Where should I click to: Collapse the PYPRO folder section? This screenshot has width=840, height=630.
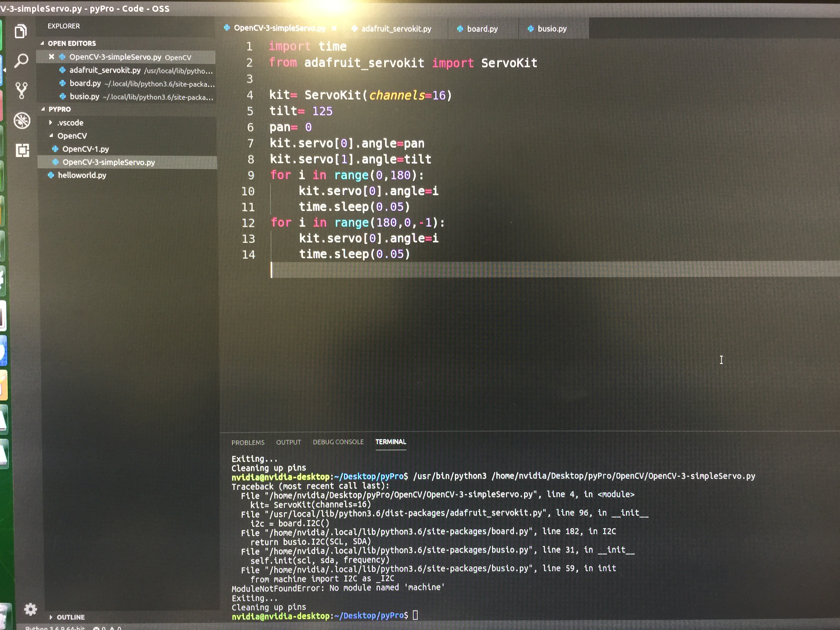pyautogui.click(x=43, y=109)
